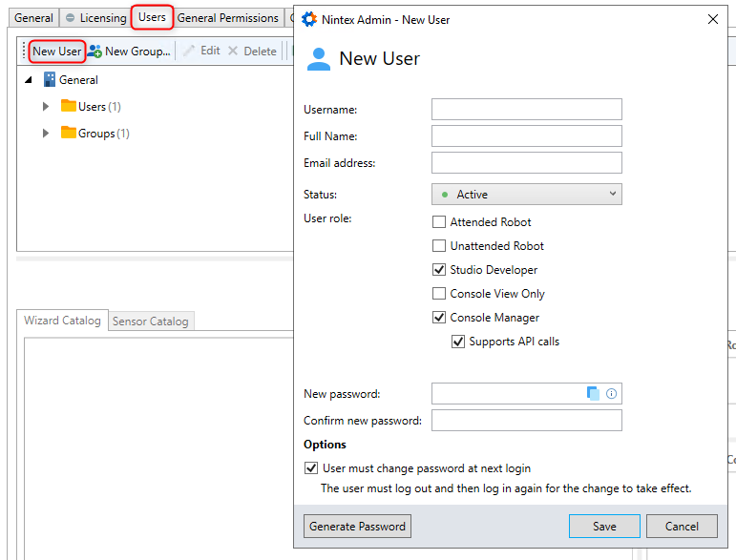This screenshot has width=736, height=560.
Task: Click into the Username field
Action: pos(527,110)
